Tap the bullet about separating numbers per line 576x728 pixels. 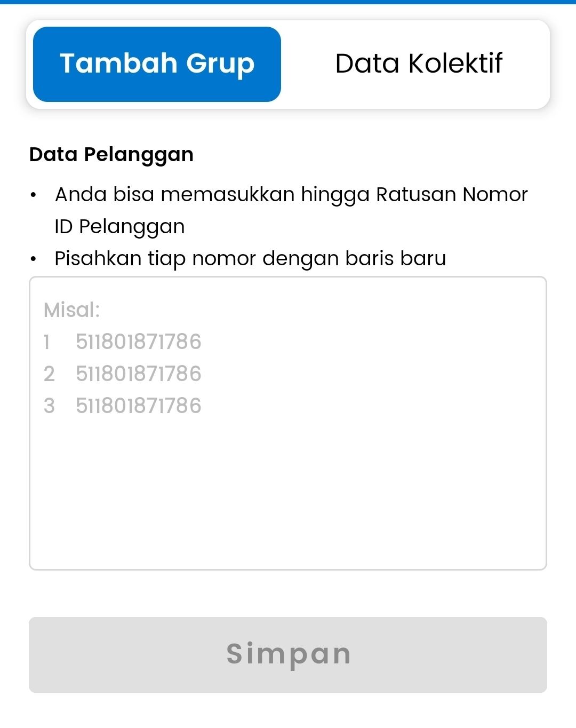(x=251, y=258)
